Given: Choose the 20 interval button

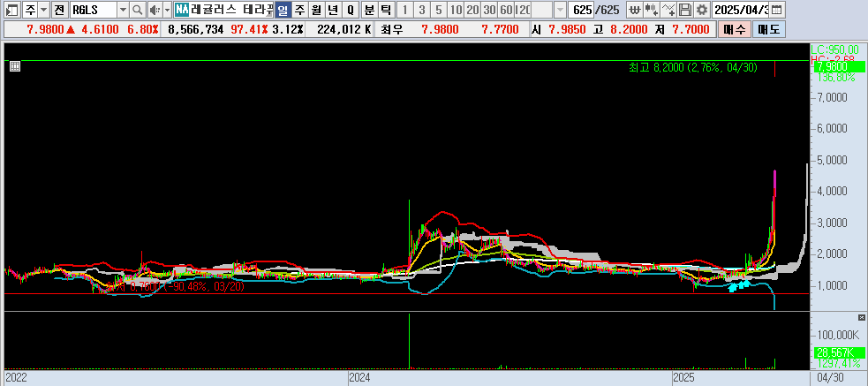Looking at the screenshot, I should click(x=472, y=10).
